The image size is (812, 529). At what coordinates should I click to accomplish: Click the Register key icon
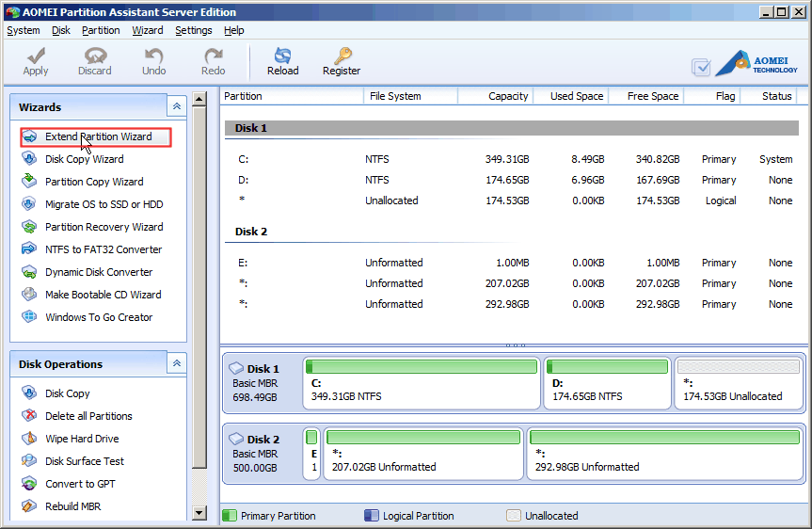point(342,57)
